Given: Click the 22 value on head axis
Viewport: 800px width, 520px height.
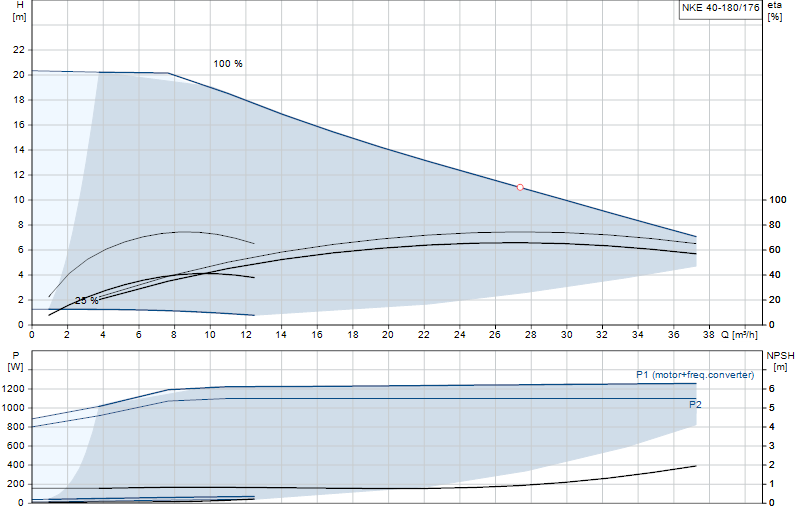Looking at the screenshot, I should click(19, 49).
